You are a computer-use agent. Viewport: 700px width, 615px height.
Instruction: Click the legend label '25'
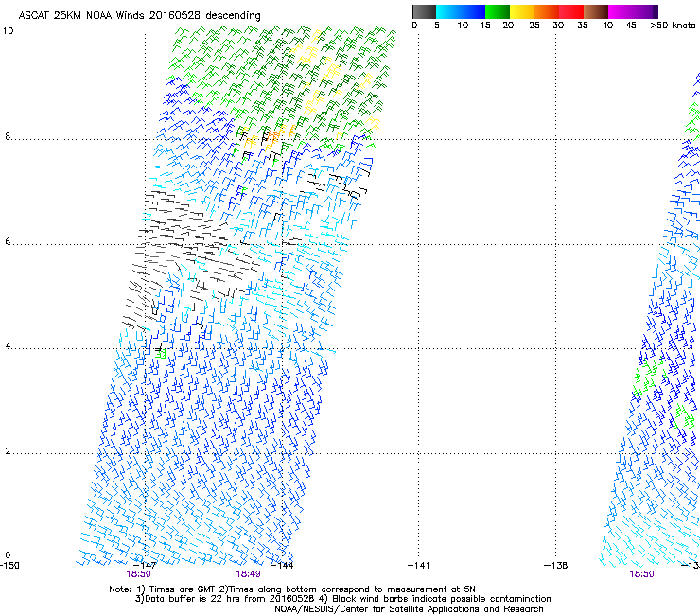click(x=534, y=26)
